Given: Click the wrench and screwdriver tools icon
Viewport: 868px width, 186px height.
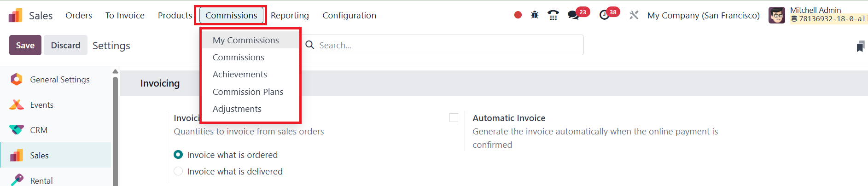Looking at the screenshot, I should [x=634, y=15].
